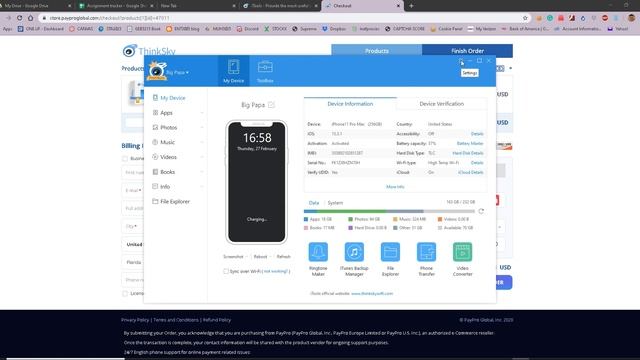Toggle License checkbox on checkout page
The width and height of the screenshot is (640, 360).
pyautogui.click(x=125, y=293)
